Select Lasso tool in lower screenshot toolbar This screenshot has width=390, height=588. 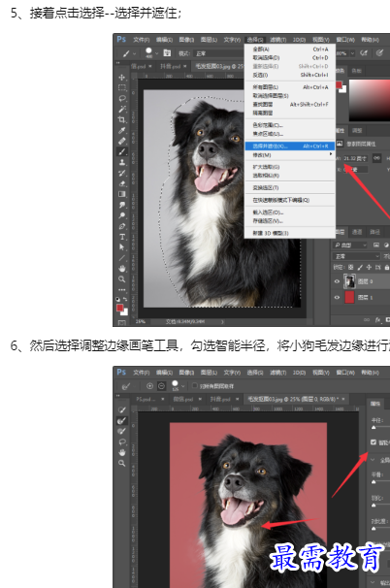[x=122, y=441]
